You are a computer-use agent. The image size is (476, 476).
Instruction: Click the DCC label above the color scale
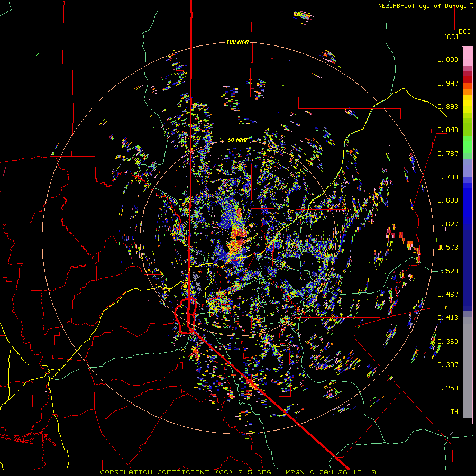465,32
